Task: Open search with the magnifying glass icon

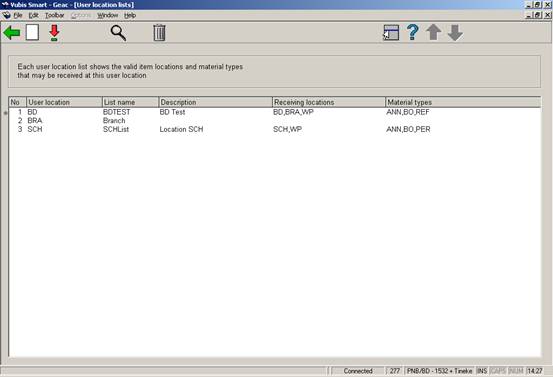Action: pyautogui.click(x=118, y=33)
